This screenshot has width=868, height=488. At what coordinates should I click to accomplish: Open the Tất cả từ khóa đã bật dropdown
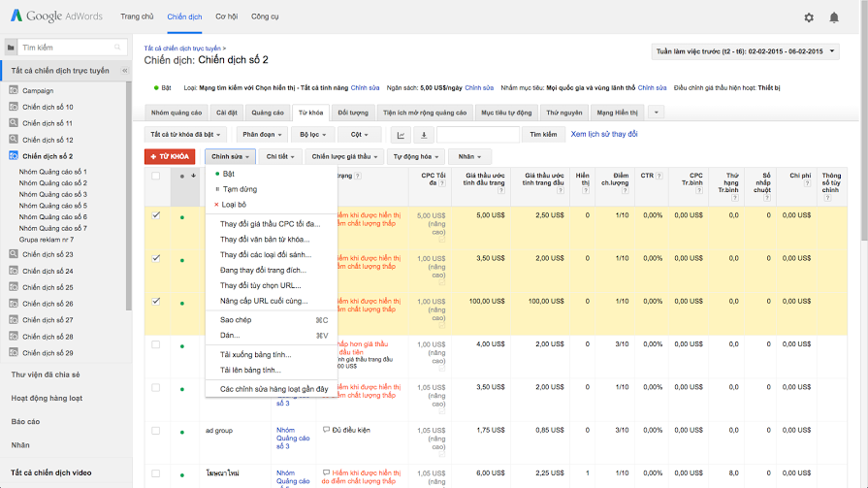(185, 135)
